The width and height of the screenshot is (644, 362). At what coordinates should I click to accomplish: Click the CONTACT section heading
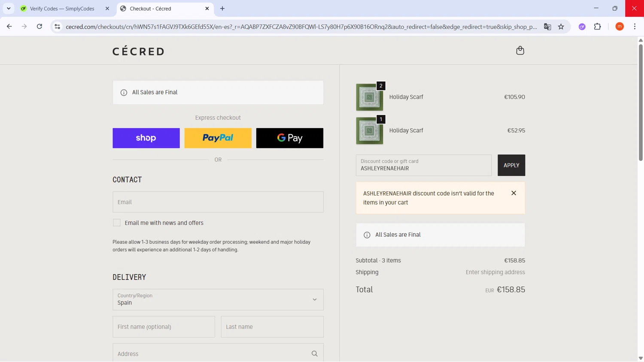click(x=127, y=180)
